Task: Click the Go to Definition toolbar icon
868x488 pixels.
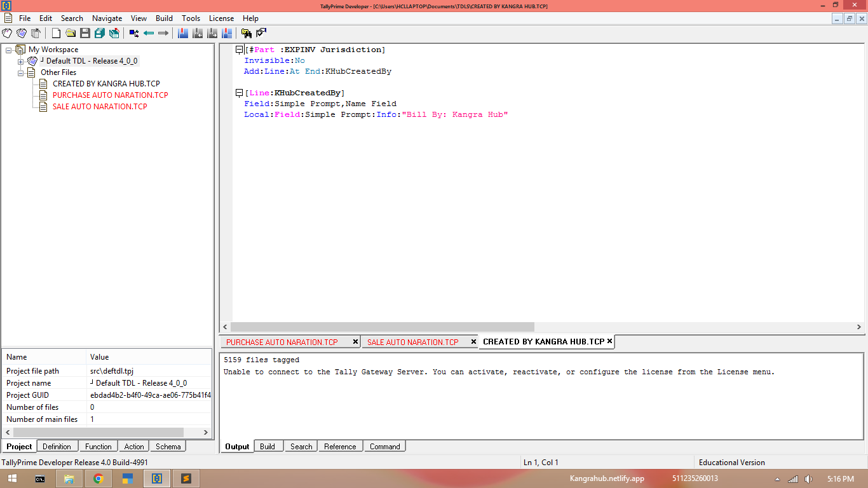Action: [134, 33]
